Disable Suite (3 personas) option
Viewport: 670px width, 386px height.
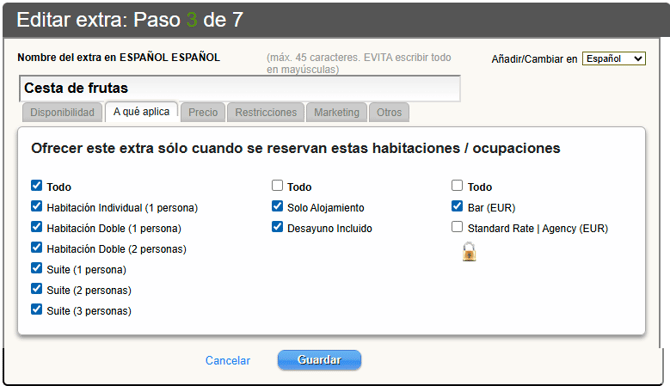click(x=37, y=309)
